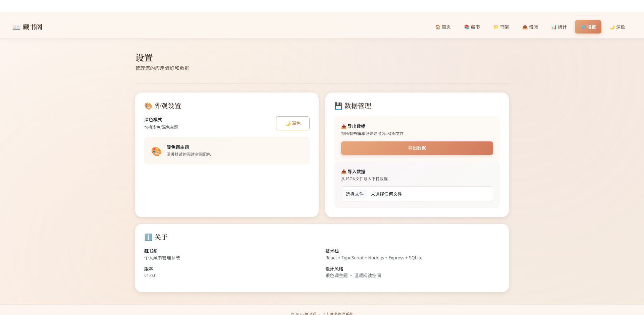The height and width of the screenshot is (315, 644).
Task: Click 未选择任何文件 file field
Action: click(x=386, y=194)
